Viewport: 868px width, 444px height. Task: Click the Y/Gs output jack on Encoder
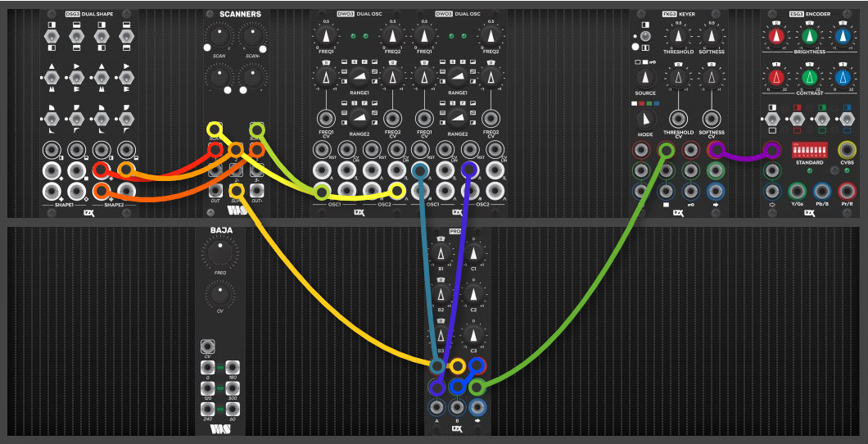click(x=797, y=192)
